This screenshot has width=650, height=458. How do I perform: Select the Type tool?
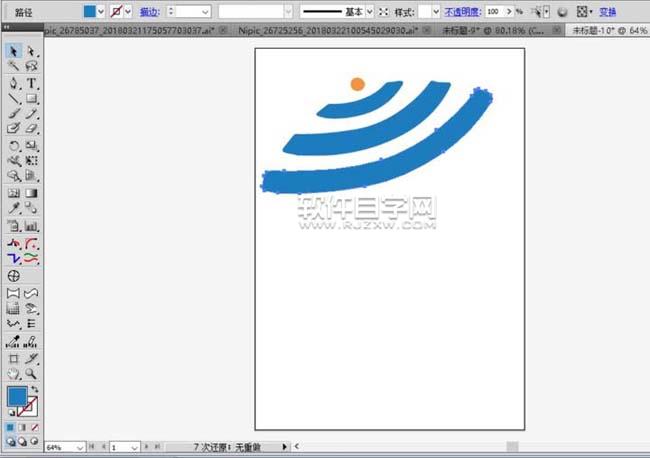tap(31, 83)
